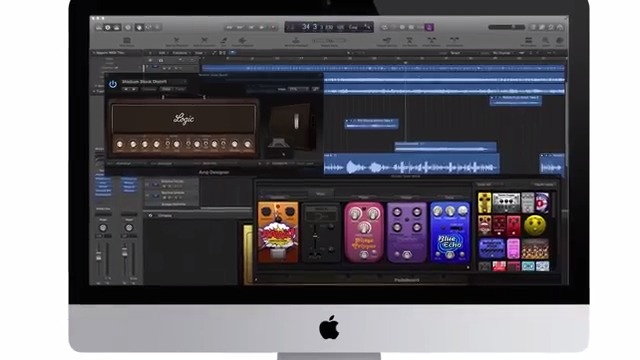Select the orange fuzz pedal on Pedalboard
This screenshot has width=640, height=360.
pos(278,232)
